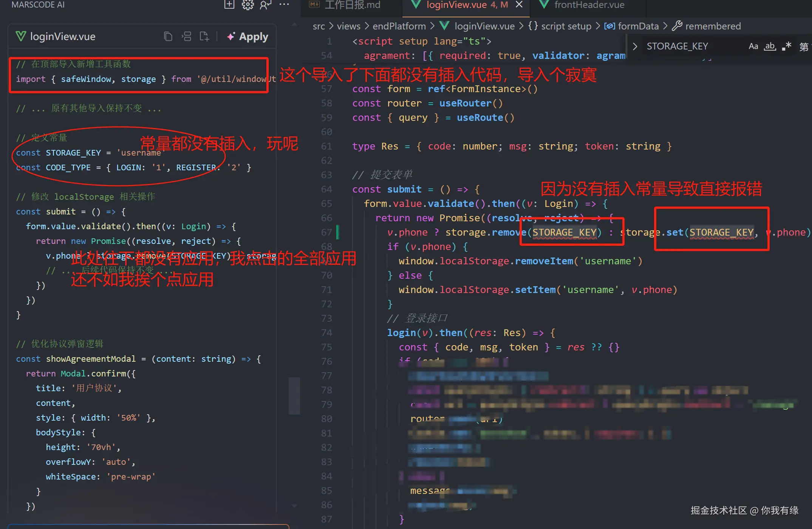Viewport: 812px width, 529px height.
Task: Click the user account icon in MarsCode panel
Action: pos(265,5)
